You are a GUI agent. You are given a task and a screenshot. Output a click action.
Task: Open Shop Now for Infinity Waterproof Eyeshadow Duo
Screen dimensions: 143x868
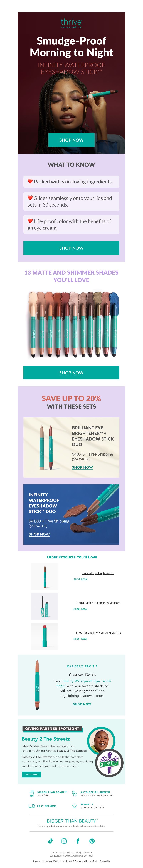pyautogui.click(x=39, y=534)
